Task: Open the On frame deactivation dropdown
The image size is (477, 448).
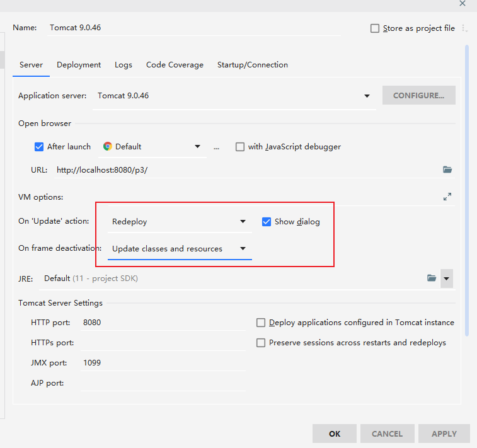Action: [243, 249]
